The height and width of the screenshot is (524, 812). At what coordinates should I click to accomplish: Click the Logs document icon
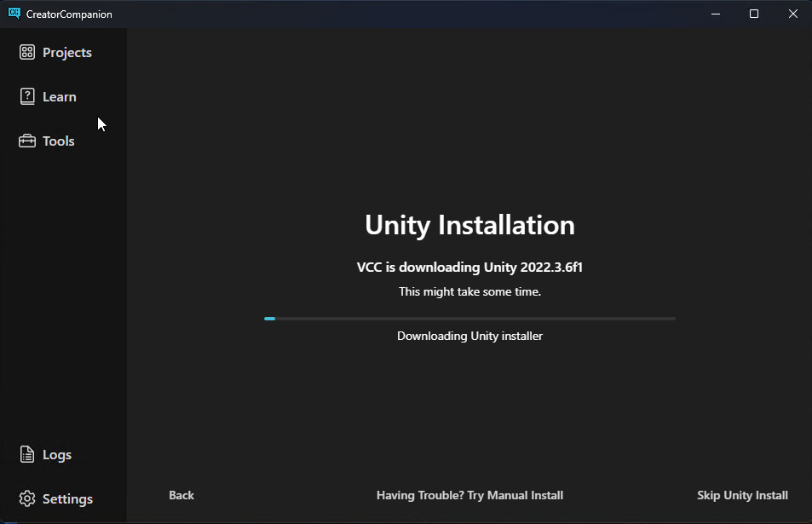27,455
